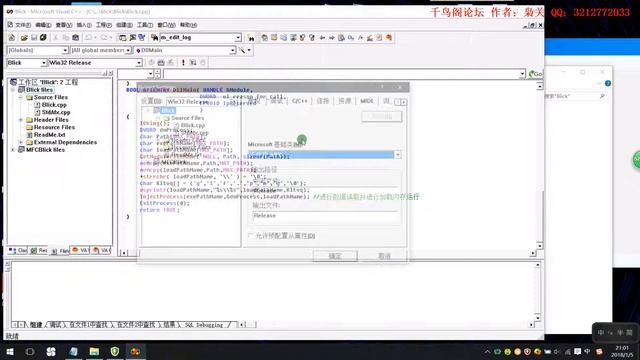Open Windows Start menu
The image size is (640, 360).
(x=10, y=351)
